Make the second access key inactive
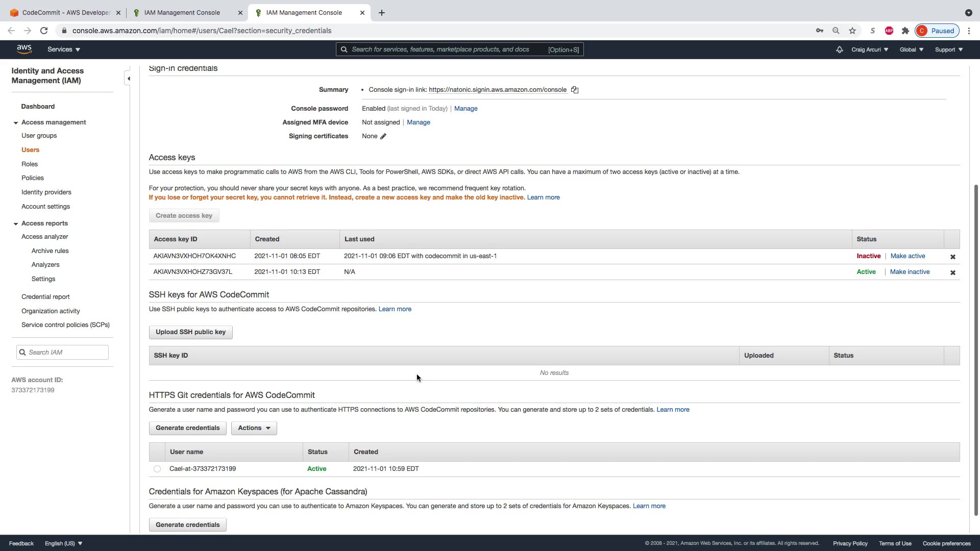980x551 pixels. click(910, 272)
